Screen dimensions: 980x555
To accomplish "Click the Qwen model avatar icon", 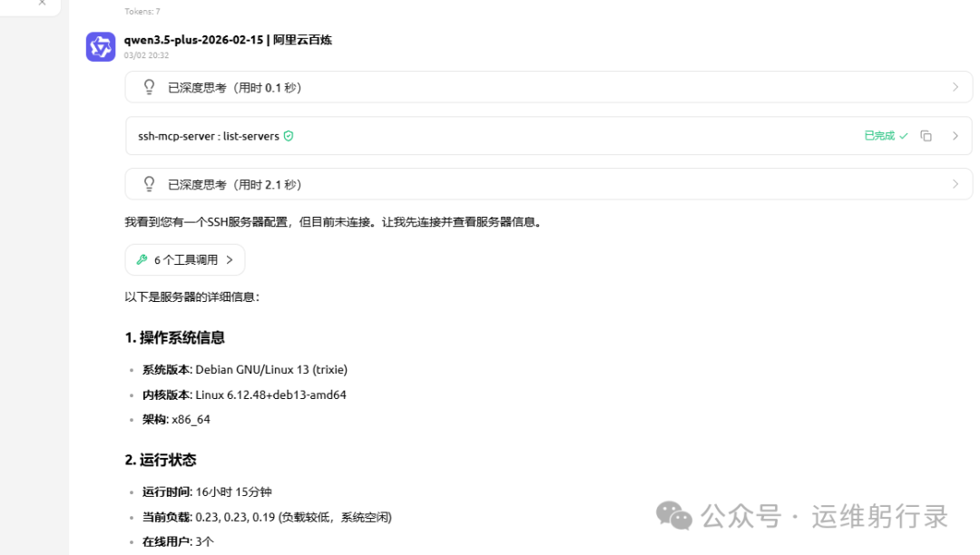I will click(101, 47).
